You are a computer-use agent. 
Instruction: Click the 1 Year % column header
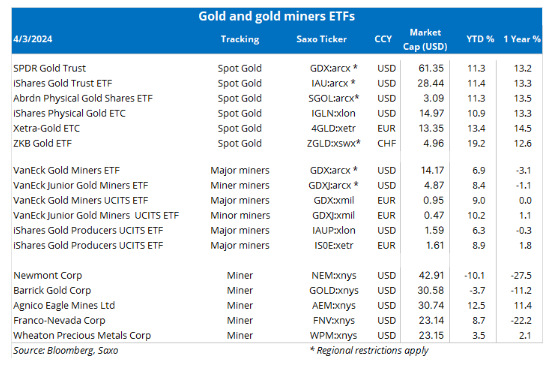pyautogui.click(x=522, y=39)
